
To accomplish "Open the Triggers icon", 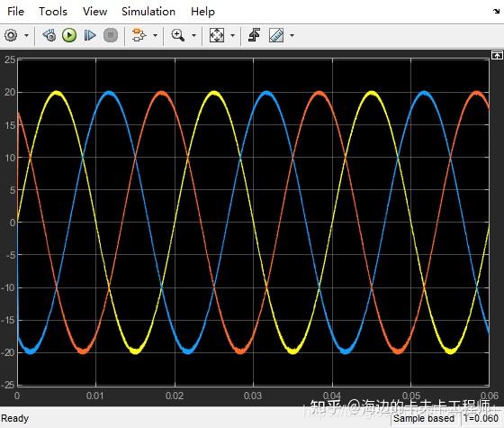I will [x=254, y=35].
